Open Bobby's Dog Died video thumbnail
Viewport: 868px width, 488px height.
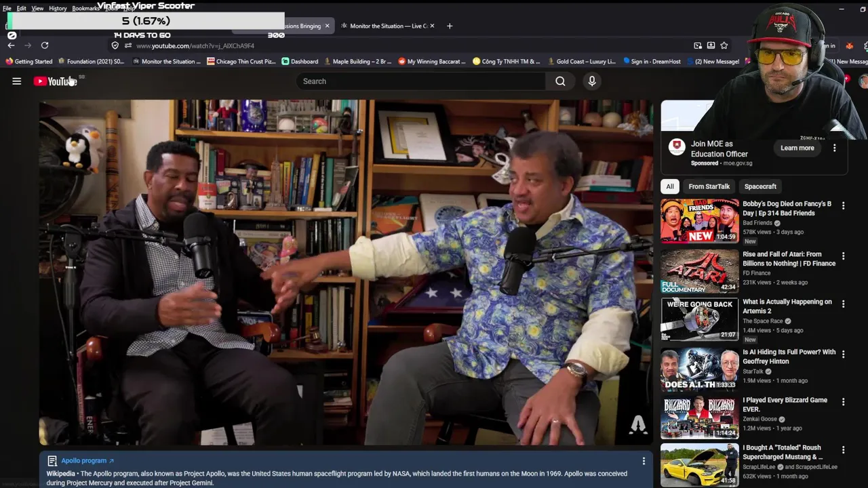pyautogui.click(x=700, y=221)
